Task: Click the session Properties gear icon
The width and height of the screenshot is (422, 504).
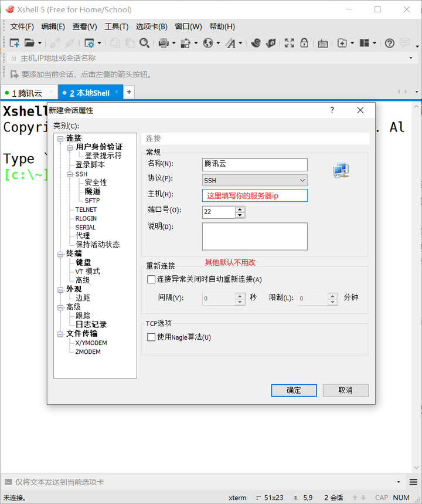Action: coord(89,43)
